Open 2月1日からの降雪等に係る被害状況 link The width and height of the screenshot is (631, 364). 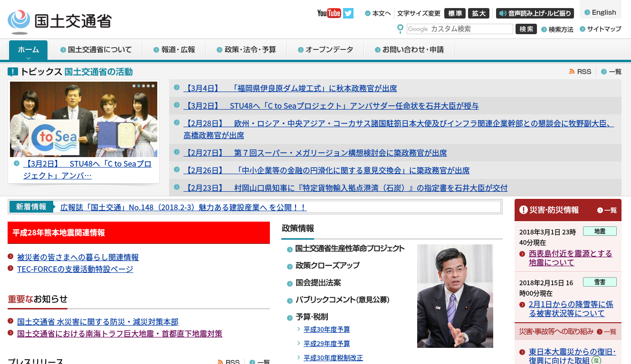tap(571, 309)
